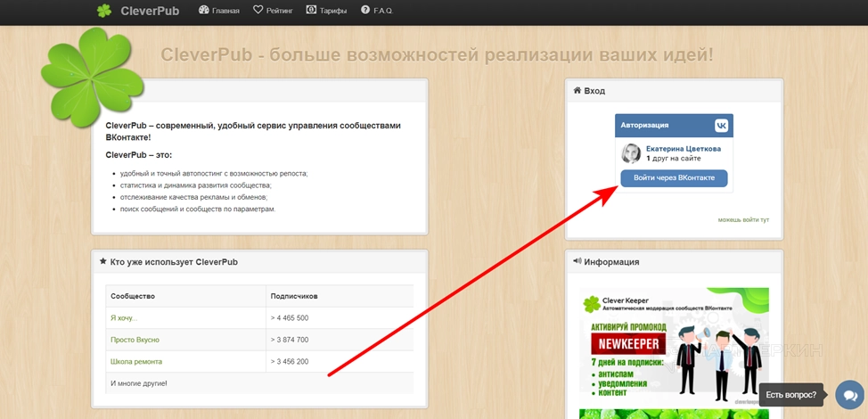
Task: Click the dashboard icon beside Главная
Action: [203, 10]
